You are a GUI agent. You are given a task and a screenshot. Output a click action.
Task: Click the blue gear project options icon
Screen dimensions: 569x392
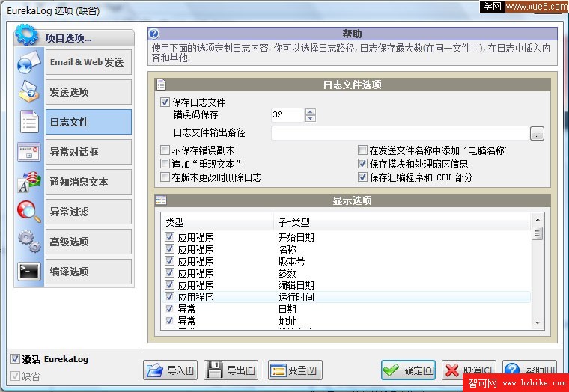tap(26, 35)
